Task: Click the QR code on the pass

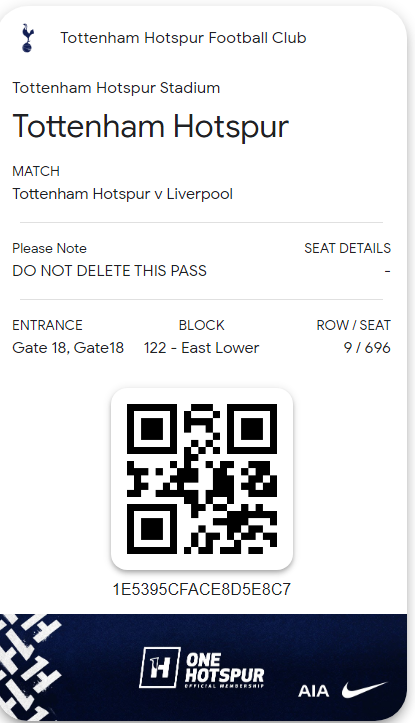Action: (x=202, y=479)
